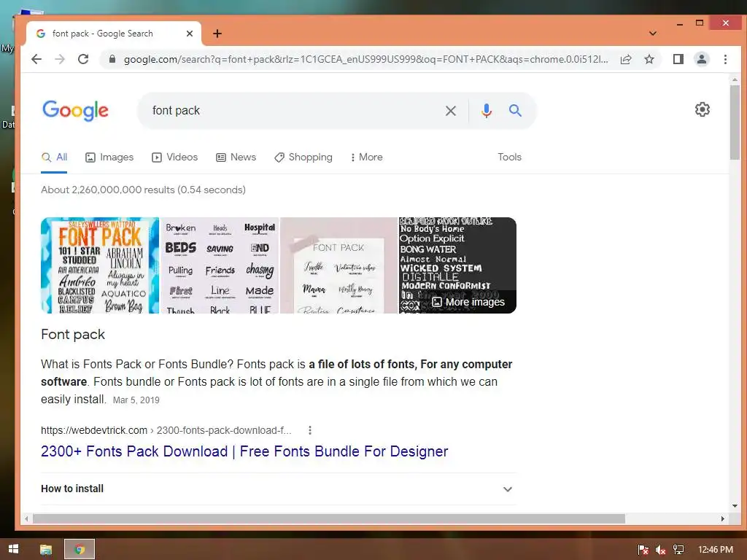Viewport: 747px width, 560px height.
Task: Open the muted volume tray icon
Action: 660,550
